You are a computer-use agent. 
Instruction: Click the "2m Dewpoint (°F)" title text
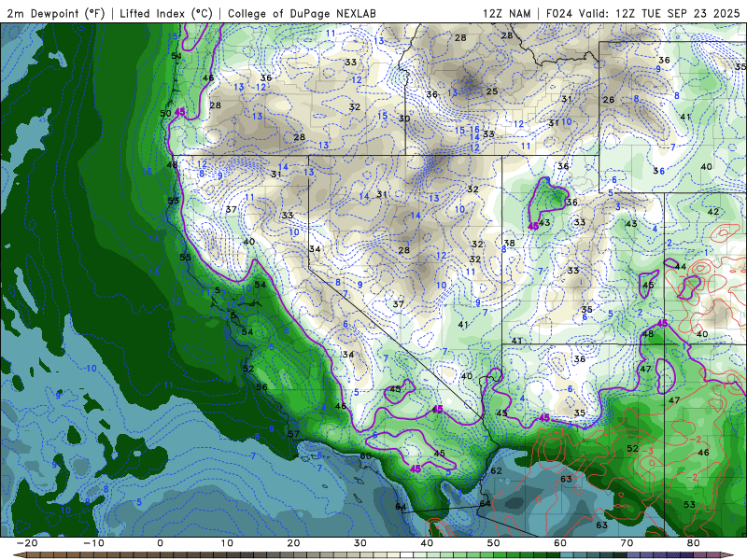(x=56, y=13)
